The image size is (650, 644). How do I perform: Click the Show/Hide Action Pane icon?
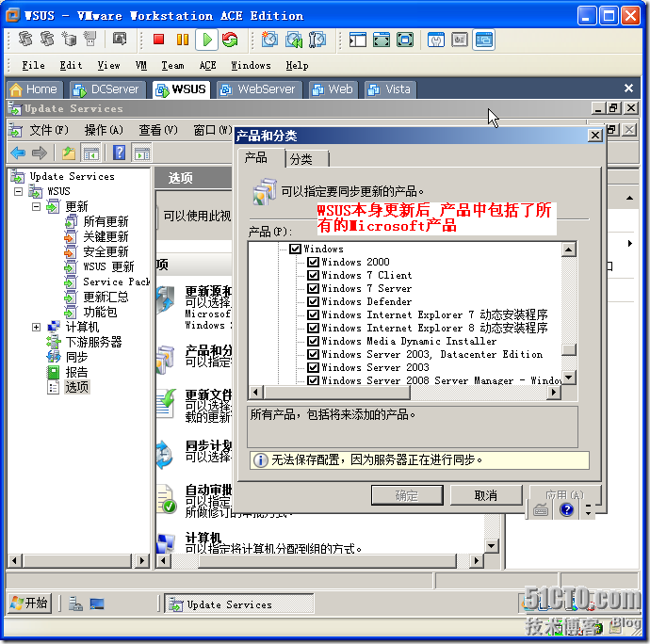tap(141, 153)
